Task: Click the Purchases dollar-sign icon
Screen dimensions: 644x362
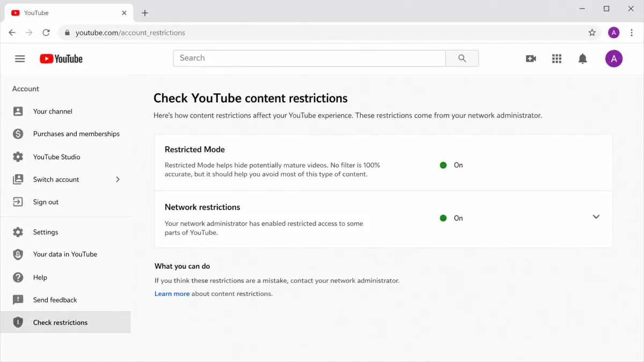Action: 18,134
